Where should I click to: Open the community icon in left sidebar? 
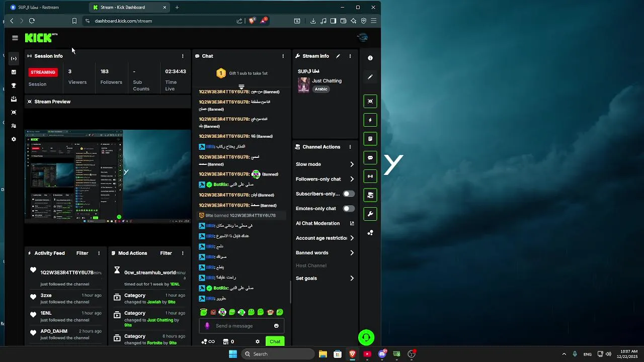14,126
